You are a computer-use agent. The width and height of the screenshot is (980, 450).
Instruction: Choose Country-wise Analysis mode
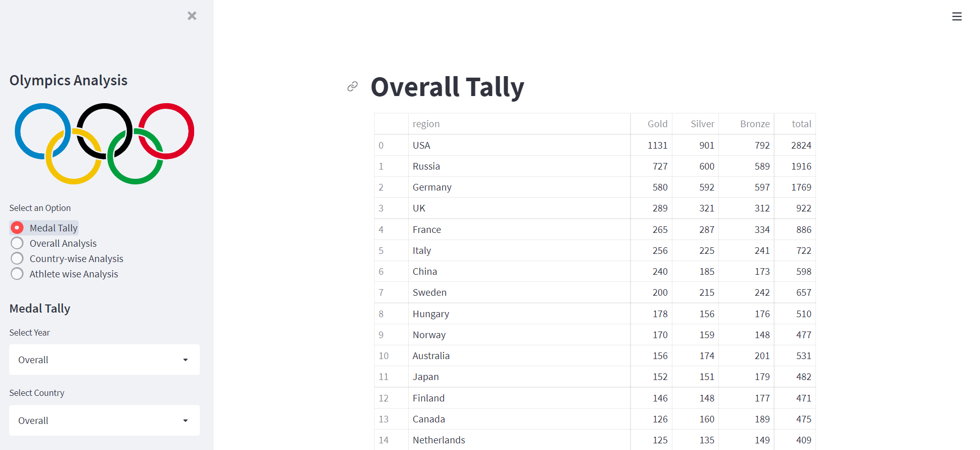17,258
